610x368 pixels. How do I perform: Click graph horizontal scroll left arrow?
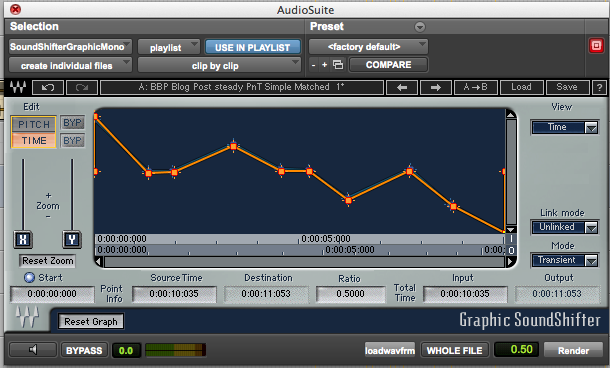click(x=99, y=262)
